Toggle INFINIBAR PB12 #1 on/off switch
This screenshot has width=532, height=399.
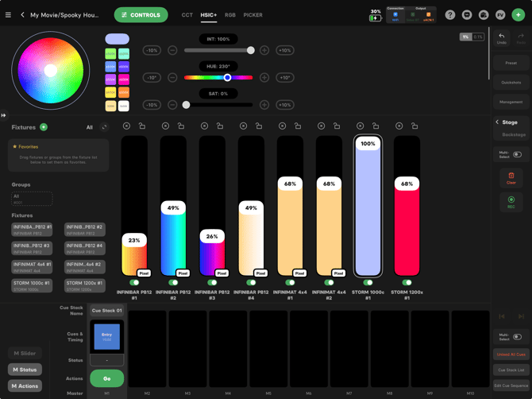coord(134,282)
